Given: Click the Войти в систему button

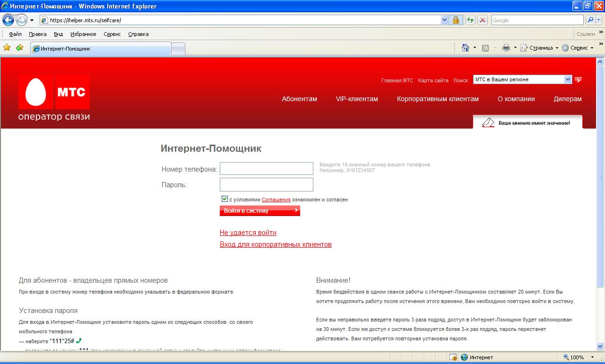Looking at the screenshot, I should (x=260, y=211).
